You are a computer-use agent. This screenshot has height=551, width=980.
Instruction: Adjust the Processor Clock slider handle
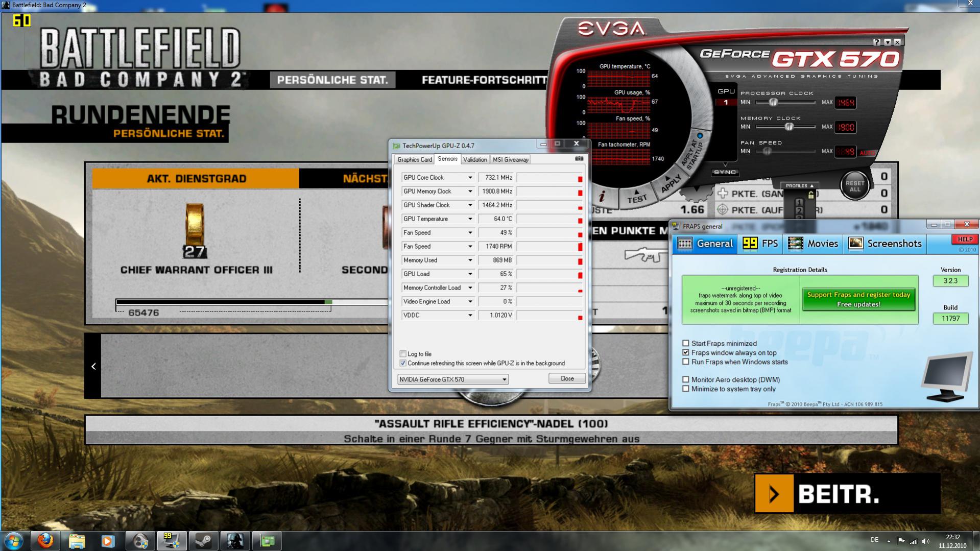point(773,102)
